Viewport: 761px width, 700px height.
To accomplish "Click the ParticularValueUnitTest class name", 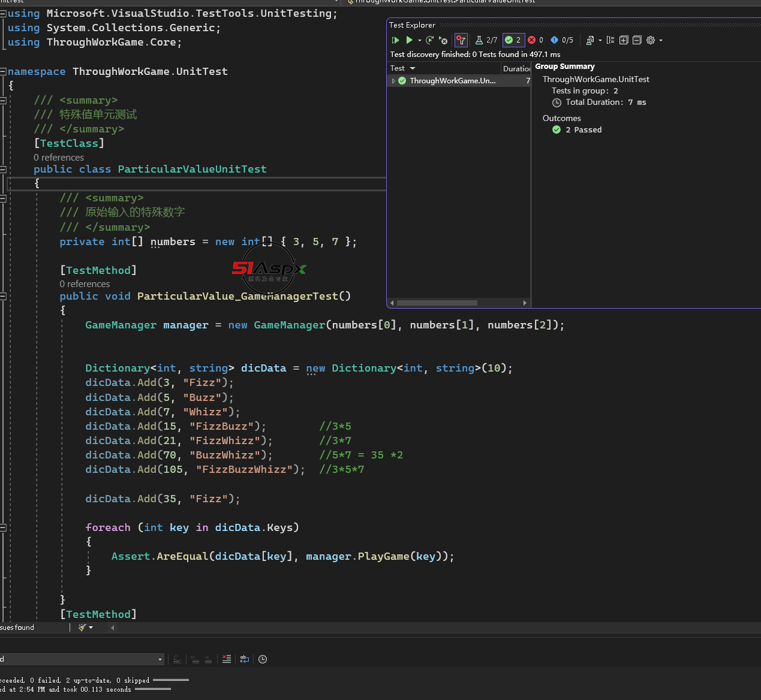I will coord(192,169).
